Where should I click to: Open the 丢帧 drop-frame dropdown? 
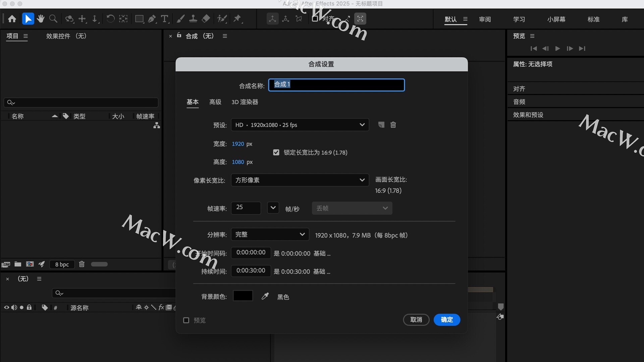352,208
